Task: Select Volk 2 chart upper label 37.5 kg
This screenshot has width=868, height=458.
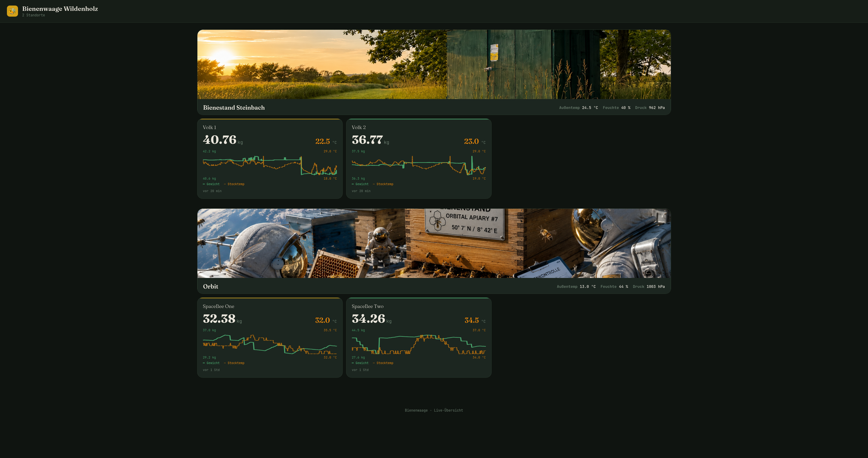Action: (358, 151)
